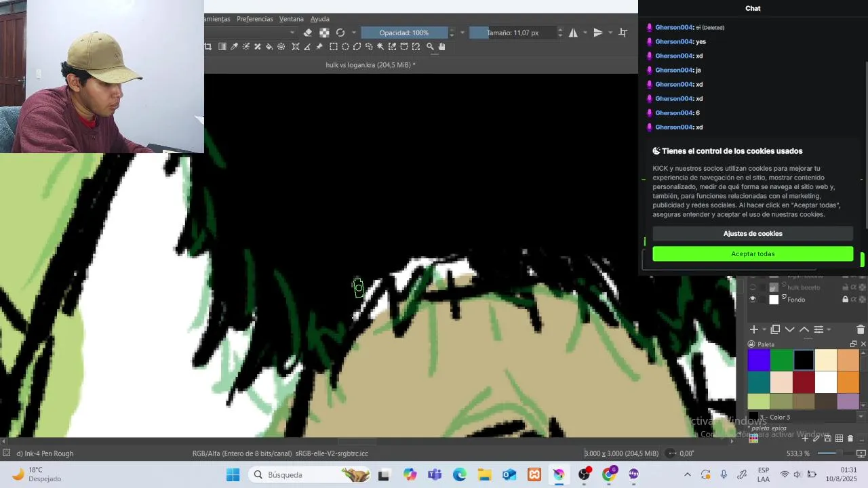Open Krita from the taskbar
The height and width of the screenshot is (488, 868).
(x=558, y=474)
